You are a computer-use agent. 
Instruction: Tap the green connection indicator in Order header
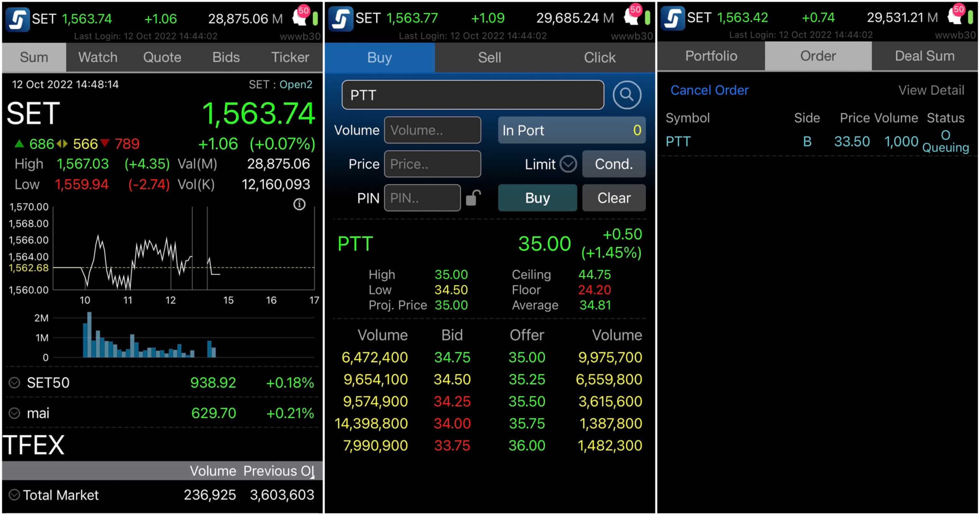[970, 17]
